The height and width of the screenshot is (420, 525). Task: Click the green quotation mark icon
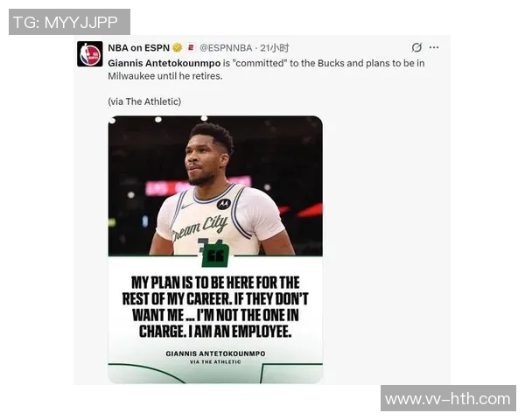[215, 257]
